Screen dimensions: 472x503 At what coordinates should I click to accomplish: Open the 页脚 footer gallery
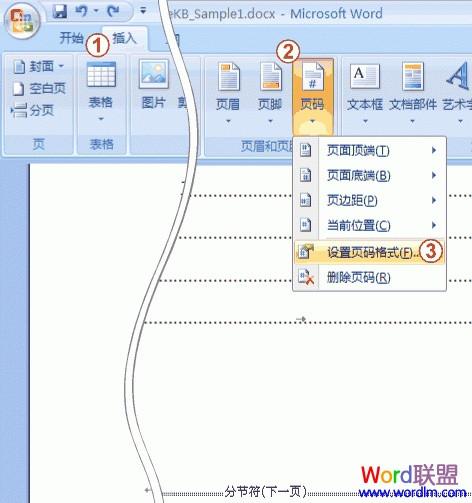tap(270, 93)
